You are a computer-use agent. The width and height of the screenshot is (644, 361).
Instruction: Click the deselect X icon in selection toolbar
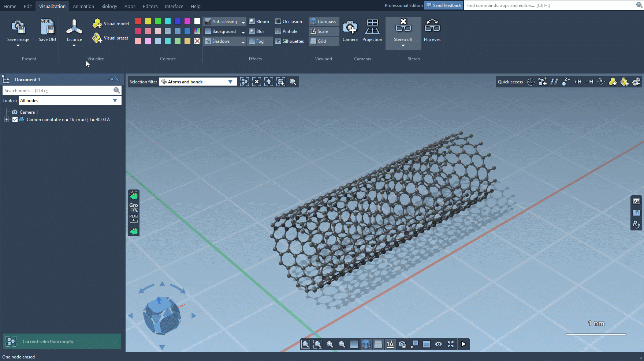pyautogui.click(x=257, y=82)
